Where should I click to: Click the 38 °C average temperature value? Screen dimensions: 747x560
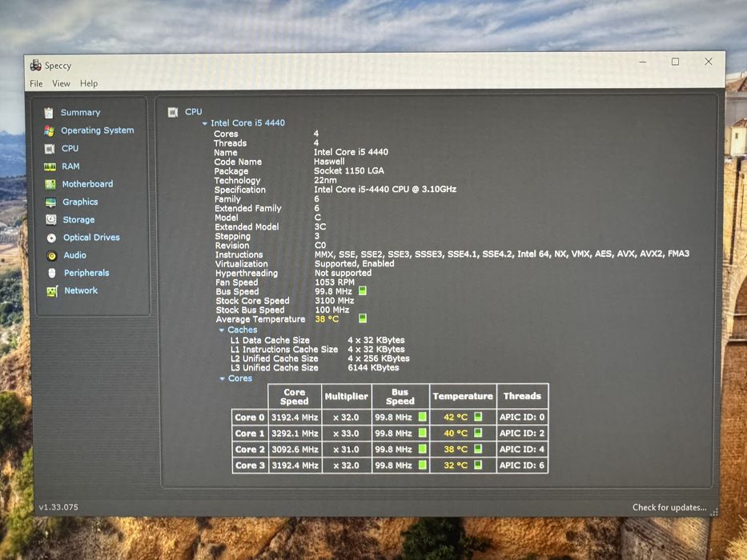pyautogui.click(x=327, y=319)
